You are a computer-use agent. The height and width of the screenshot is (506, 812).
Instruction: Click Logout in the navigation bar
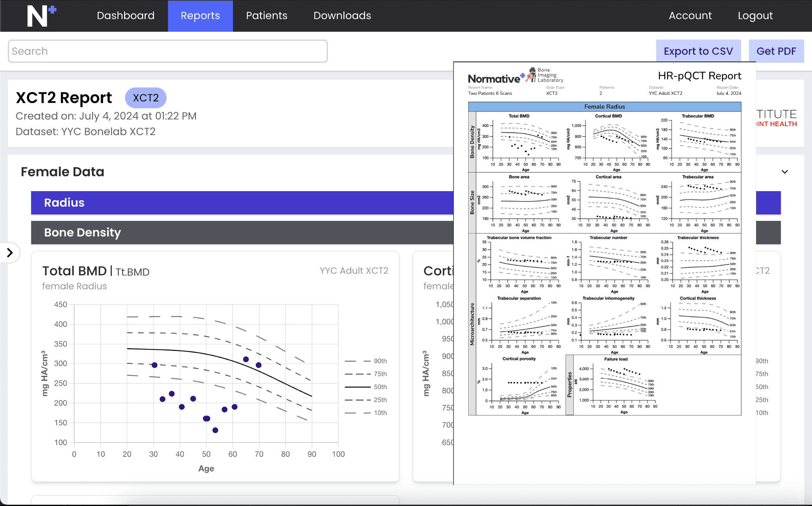click(755, 16)
